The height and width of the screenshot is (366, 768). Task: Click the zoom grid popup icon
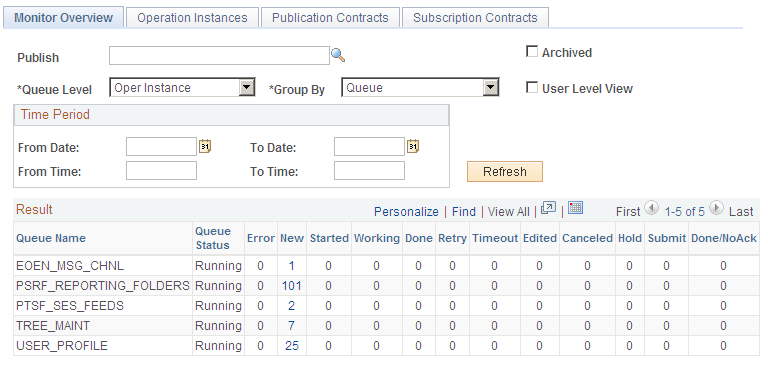click(x=549, y=208)
